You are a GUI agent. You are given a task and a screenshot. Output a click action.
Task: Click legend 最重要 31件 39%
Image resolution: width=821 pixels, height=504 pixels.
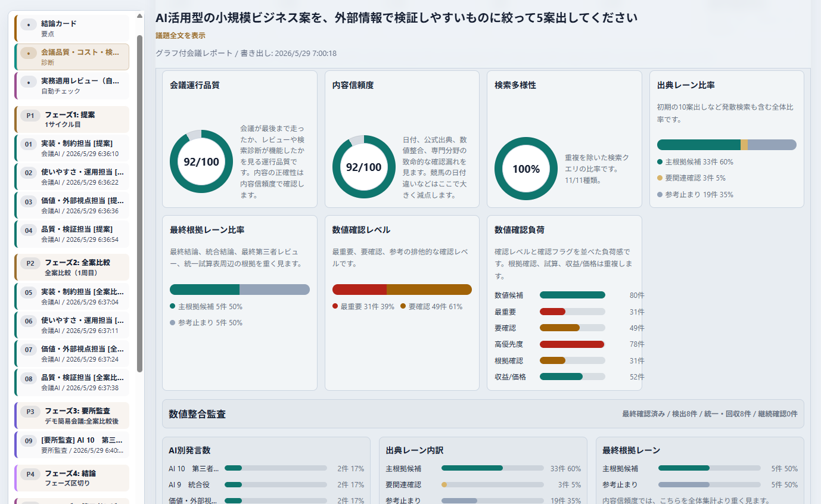(x=363, y=306)
